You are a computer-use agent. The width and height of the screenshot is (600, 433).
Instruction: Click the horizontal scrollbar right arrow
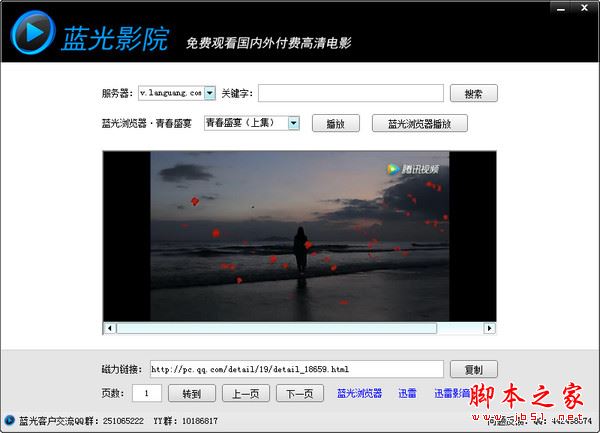[489, 328]
